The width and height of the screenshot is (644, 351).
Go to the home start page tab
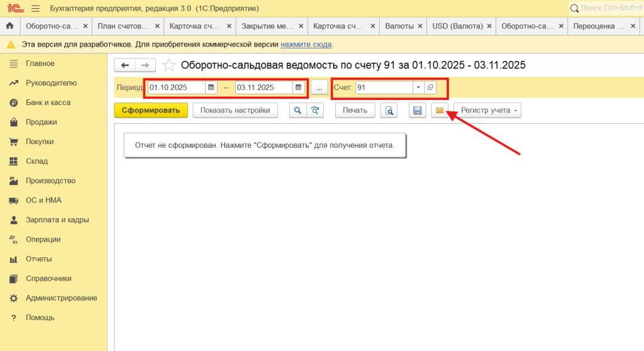(10, 26)
